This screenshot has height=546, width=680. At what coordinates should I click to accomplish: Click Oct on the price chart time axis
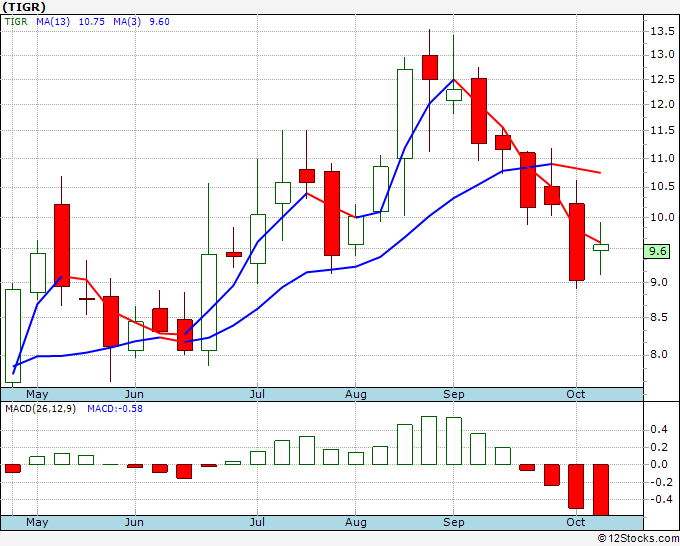(x=576, y=394)
